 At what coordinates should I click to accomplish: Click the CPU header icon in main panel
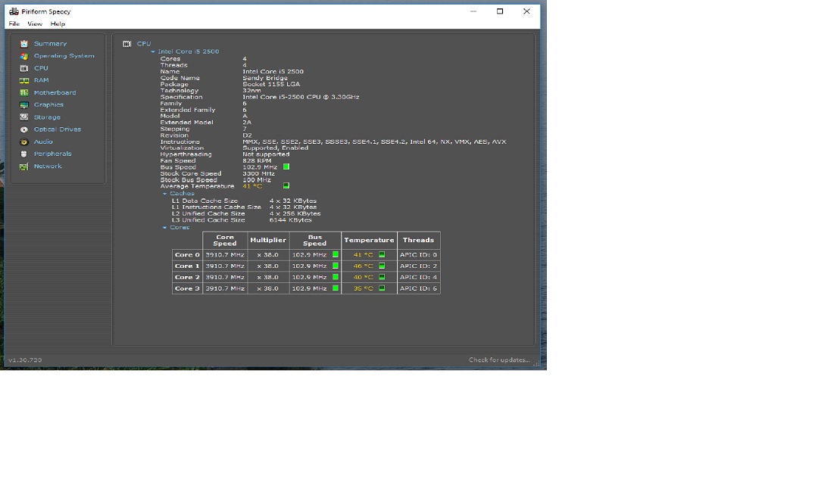126,44
